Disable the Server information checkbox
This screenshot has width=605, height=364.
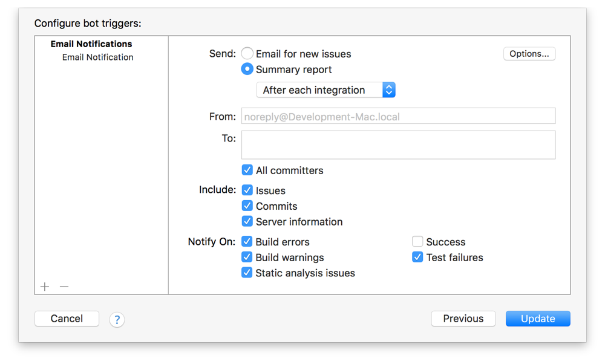(247, 222)
